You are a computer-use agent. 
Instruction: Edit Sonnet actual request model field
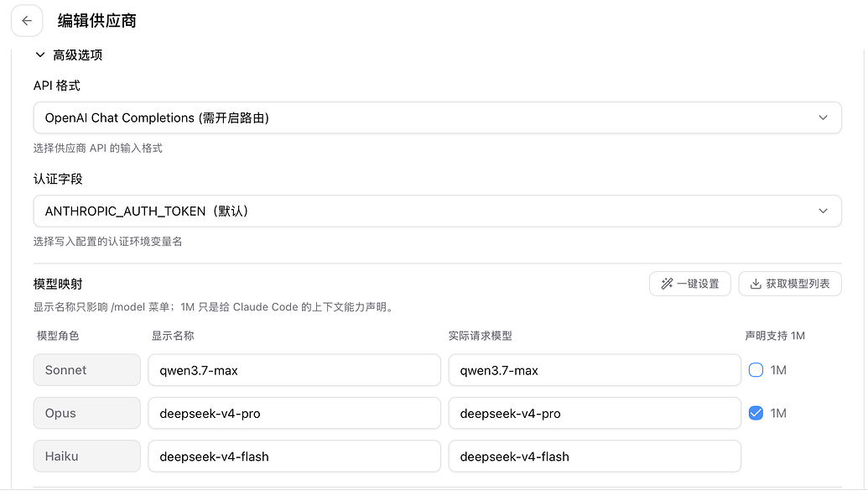pos(595,370)
